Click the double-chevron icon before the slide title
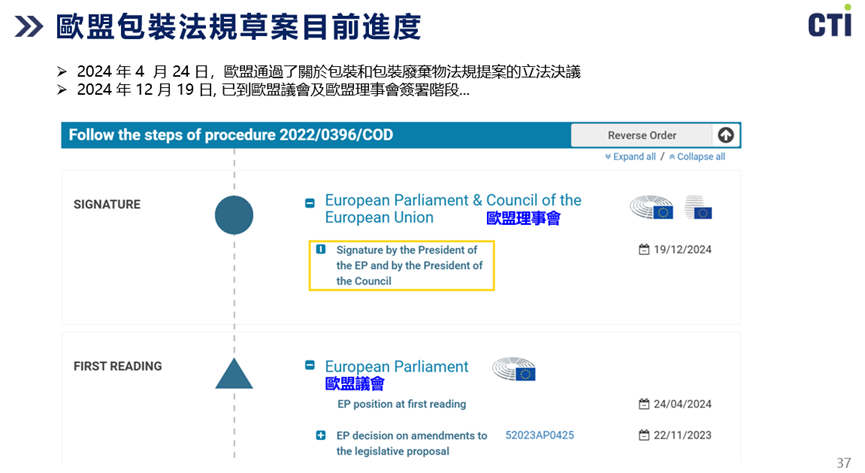 click(x=29, y=26)
